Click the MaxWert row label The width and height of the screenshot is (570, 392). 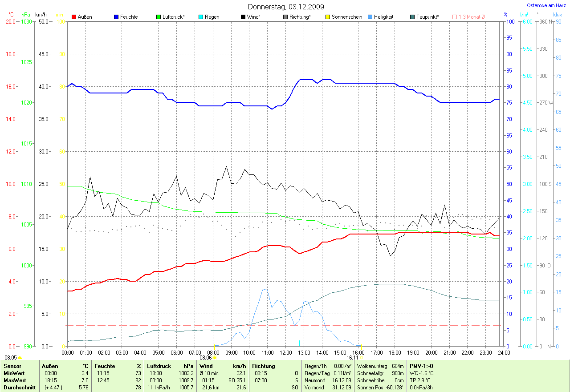coord(14,380)
